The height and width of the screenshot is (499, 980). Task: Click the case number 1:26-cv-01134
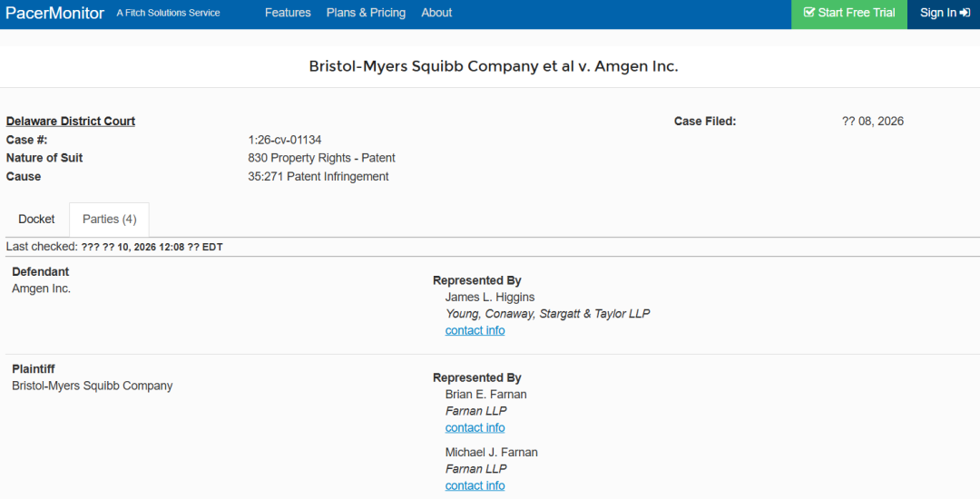tap(284, 140)
